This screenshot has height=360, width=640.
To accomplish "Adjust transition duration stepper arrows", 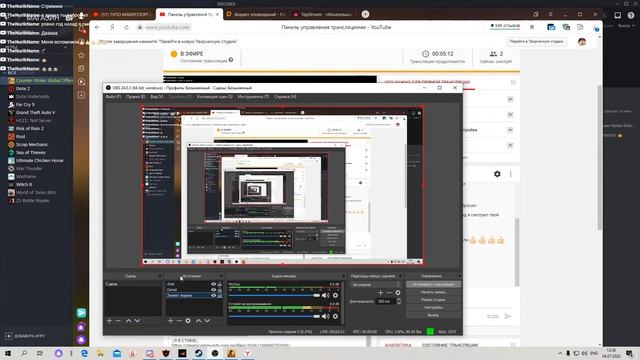I will click(399, 301).
